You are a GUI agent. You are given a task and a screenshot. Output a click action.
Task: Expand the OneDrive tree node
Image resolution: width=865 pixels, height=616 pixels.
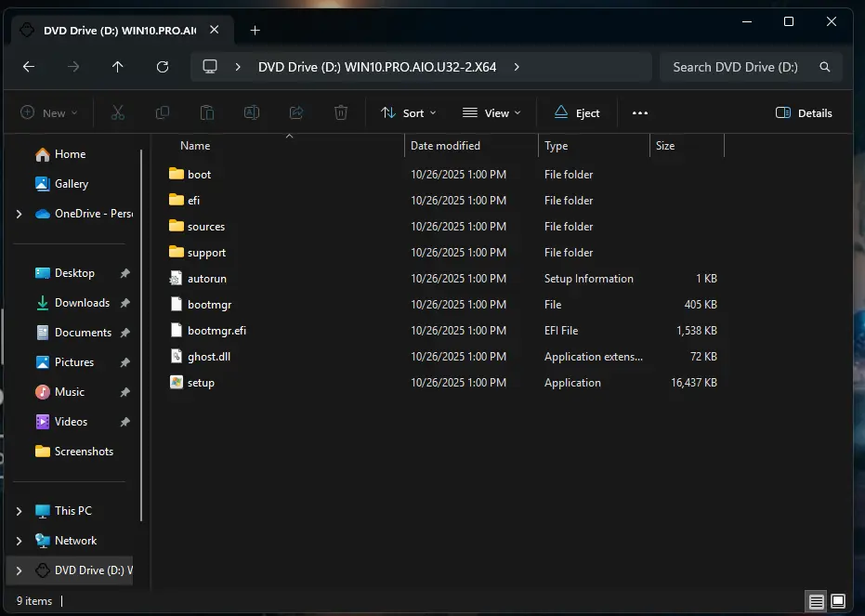(x=19, y=214)
